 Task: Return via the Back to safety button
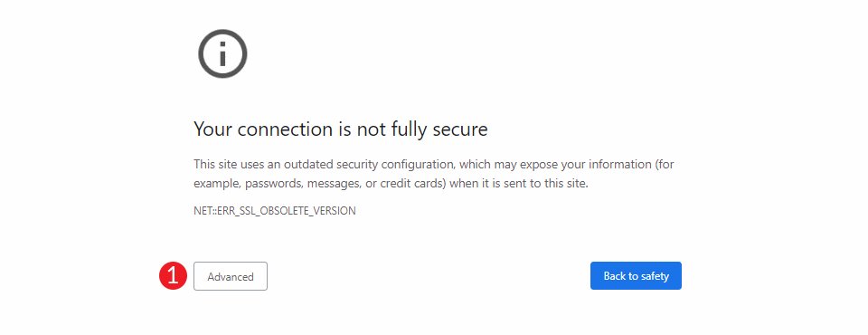tap(636, 275)
